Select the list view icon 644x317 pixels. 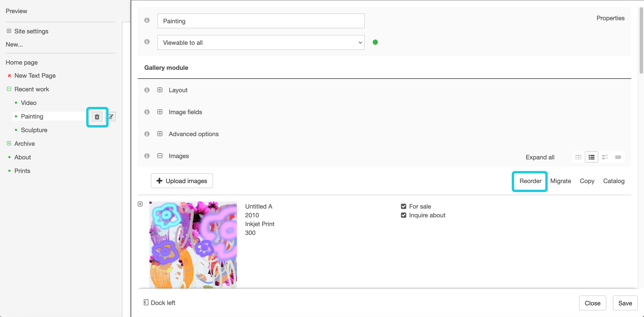click(591, 157)
